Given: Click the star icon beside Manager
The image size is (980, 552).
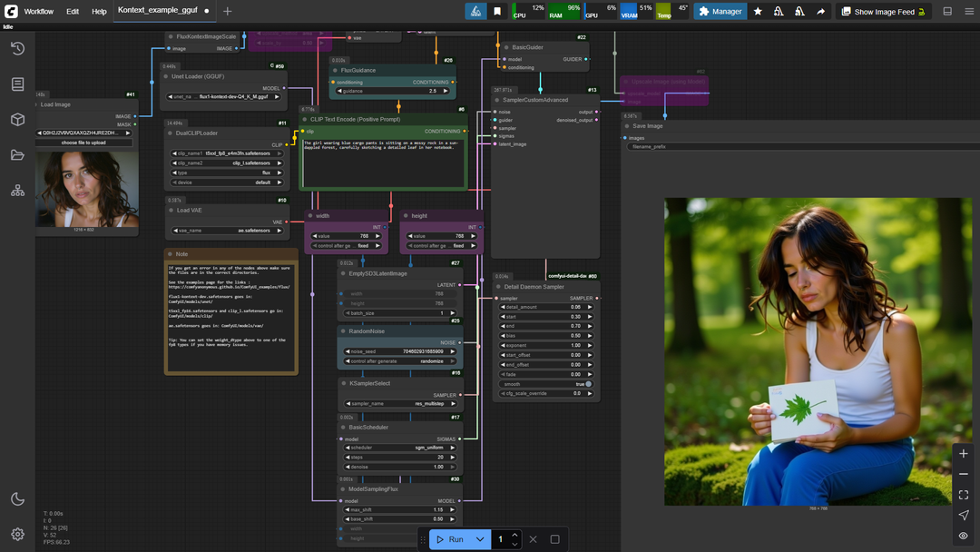Looking at the screenshot, I should click(758, 11).
